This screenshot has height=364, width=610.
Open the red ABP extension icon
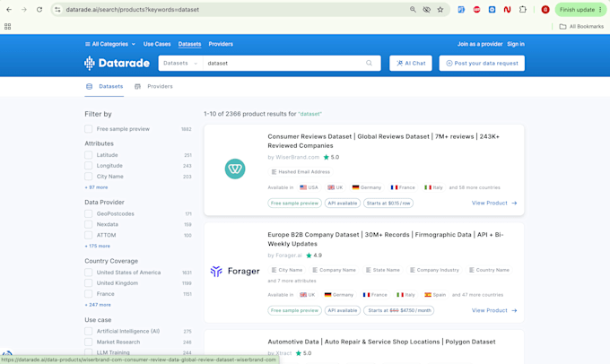(476, 10)
